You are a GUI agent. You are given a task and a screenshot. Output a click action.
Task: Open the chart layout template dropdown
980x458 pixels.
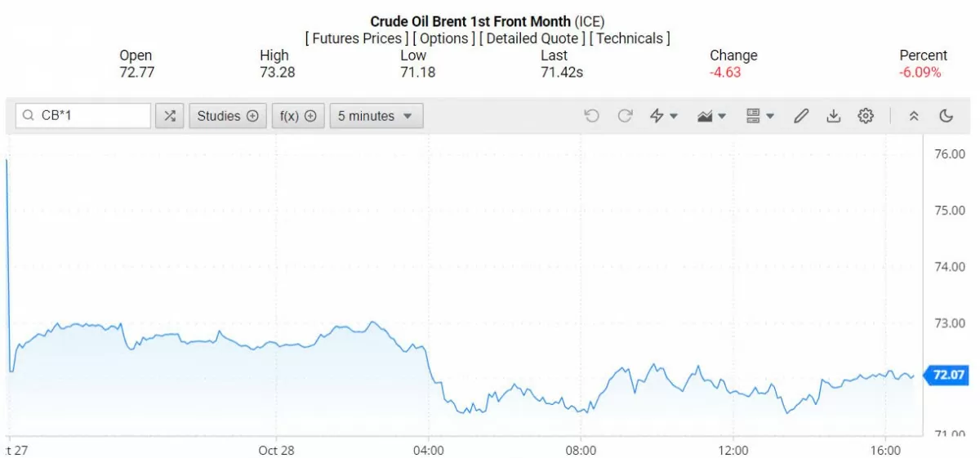pyautogui.click(x=760, y=116)
